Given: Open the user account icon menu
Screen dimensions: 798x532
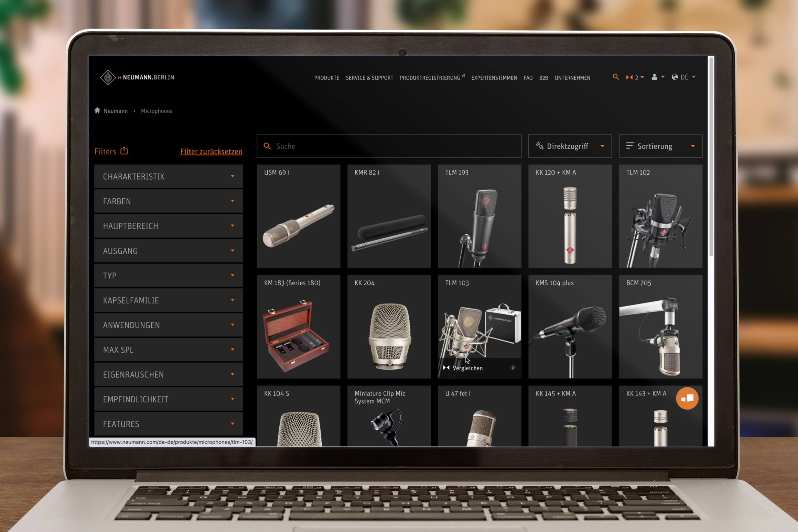Looking at the screenshot, I should pos(654,77).
